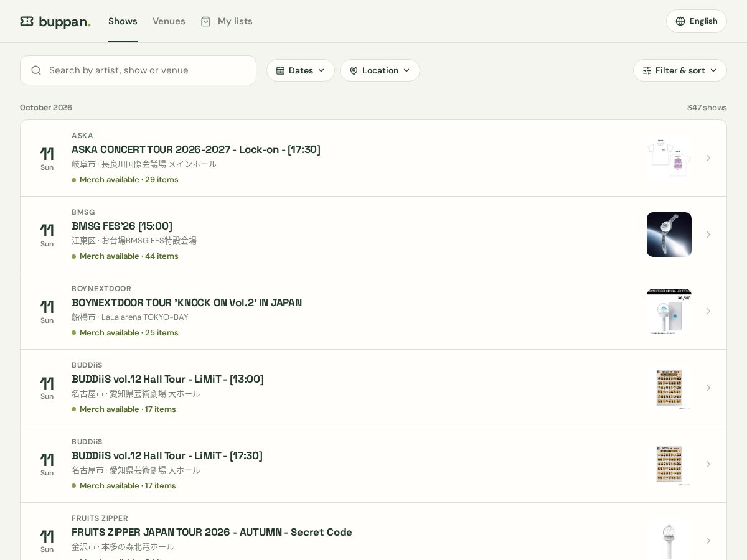This screenshot has height=560, width=747.
Task: Click '江東区 · お台場BMSG FES特設会場' venue text
Action: click(134, 241)
